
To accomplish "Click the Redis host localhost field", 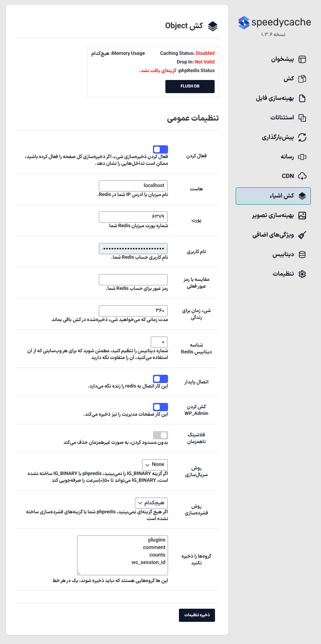I will tap(133, 186).
